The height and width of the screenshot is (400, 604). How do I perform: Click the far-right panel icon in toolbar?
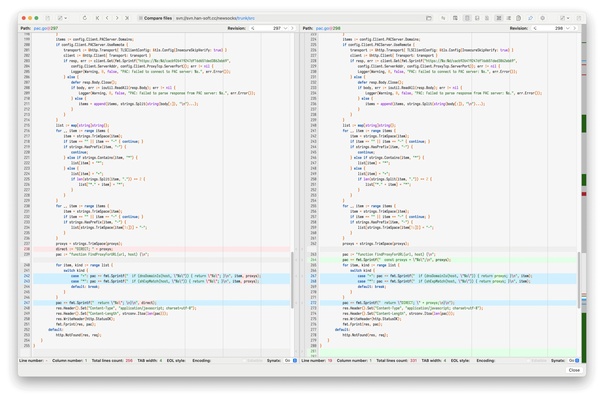(579, 18)
